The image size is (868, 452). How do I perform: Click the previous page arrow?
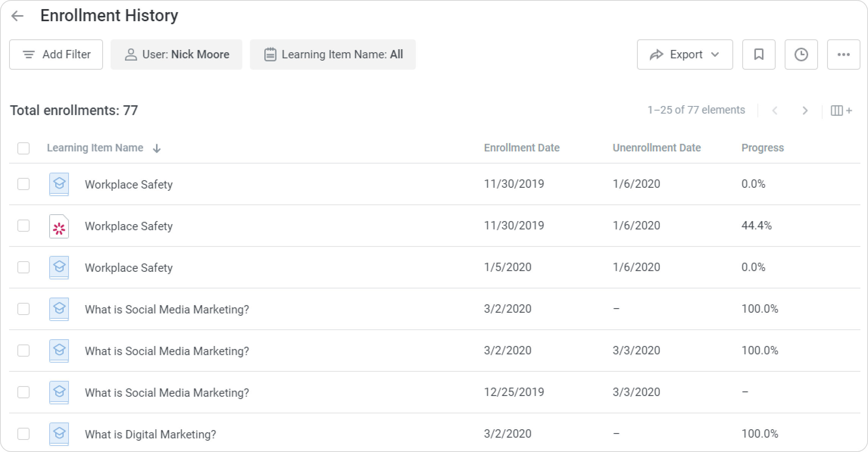click(x=775, y=111)
